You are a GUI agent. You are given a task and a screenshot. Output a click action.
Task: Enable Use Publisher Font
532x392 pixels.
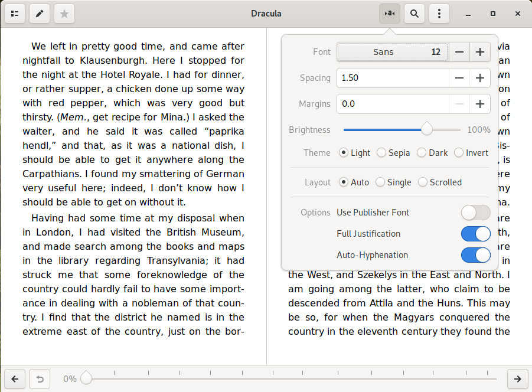pos(475,213)
